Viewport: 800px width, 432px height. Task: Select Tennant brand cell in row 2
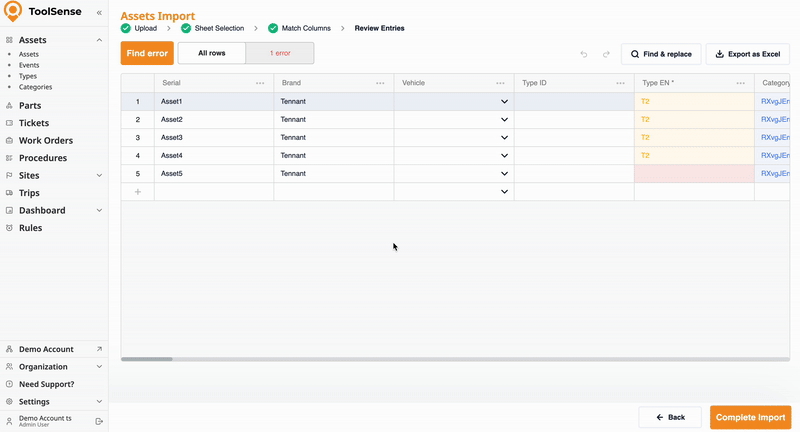pyautogui.click(x=334, y=119)
